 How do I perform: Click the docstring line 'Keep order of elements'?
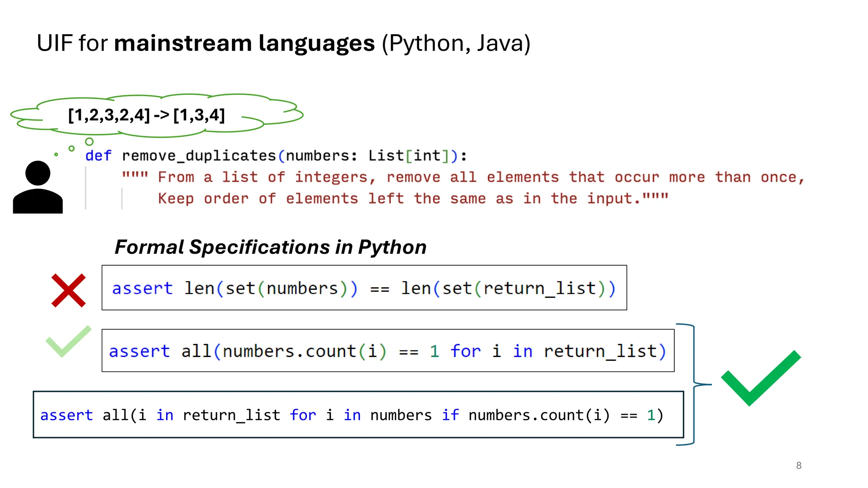[x=413, y=198]
